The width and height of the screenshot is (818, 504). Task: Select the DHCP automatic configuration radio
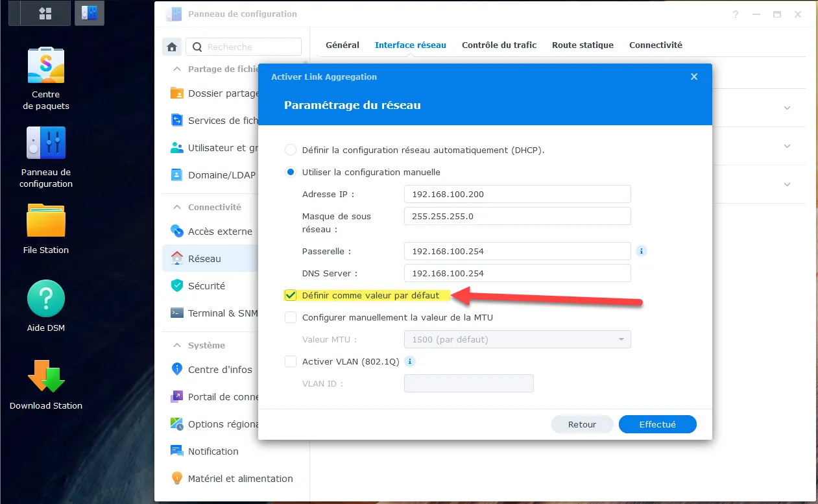[291, 150]
